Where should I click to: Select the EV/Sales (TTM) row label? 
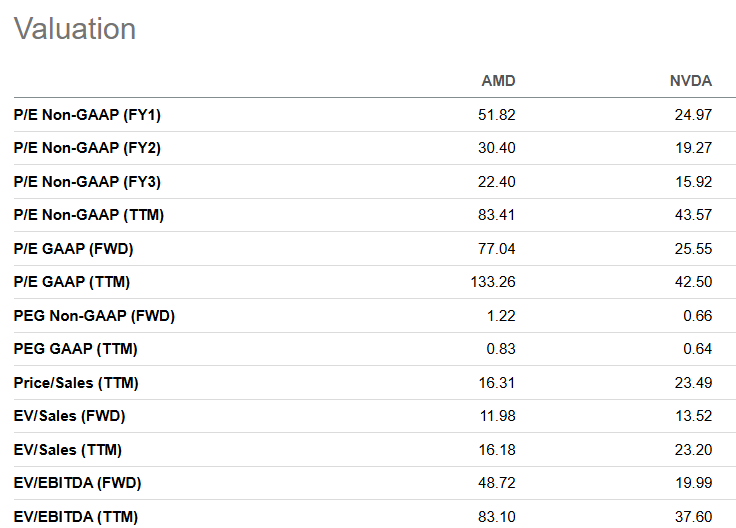tap(68, 450)
